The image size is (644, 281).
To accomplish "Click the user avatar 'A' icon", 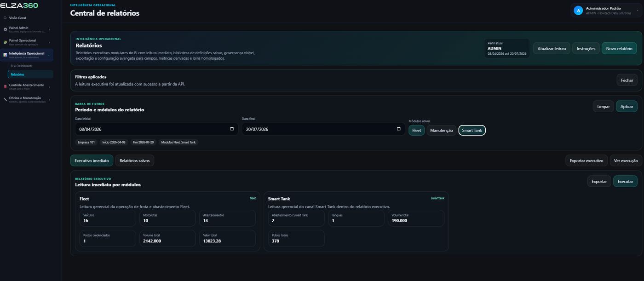I will click(x=578, y=10).
